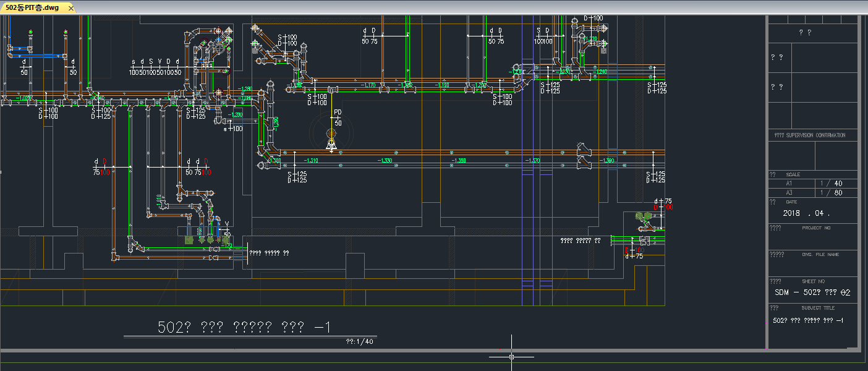Click the PD 50 pipe label

click(x=338, y=117)
